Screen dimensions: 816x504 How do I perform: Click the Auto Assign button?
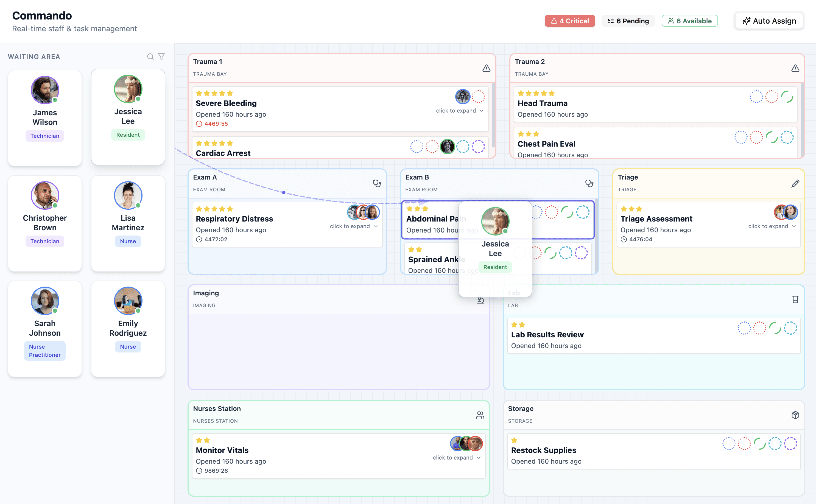click(x=769, y=21)
